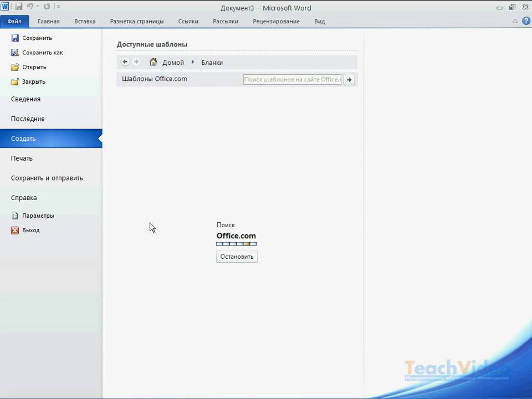Open Word Help via question mark icon

pyautogui.click(x=526, y=21)
